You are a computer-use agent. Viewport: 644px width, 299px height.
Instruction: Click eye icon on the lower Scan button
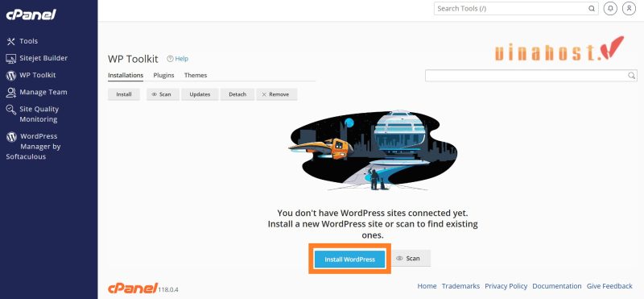pos(399,258)
